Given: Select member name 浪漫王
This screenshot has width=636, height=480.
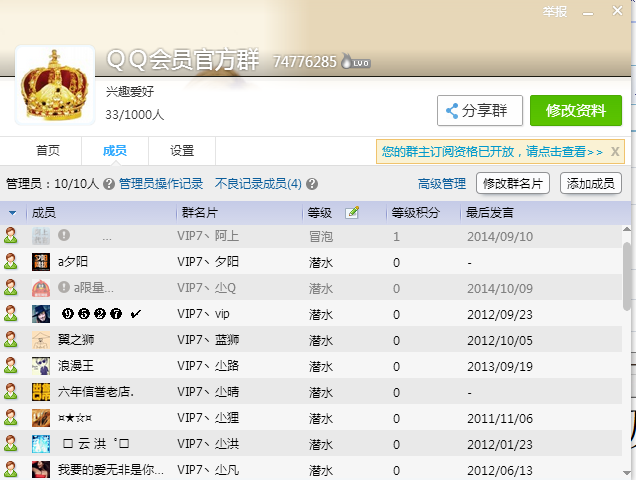Looking at the screenshot, I should coord(76,366).
